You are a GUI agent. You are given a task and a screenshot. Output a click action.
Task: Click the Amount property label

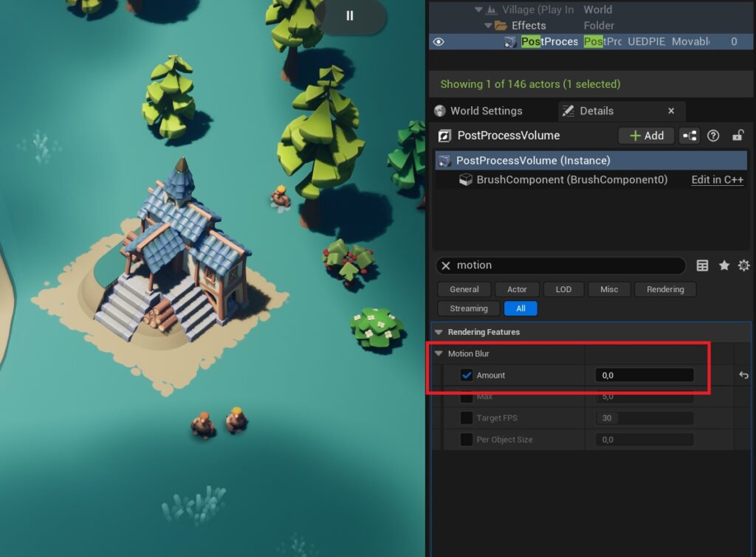coord(491,376)
